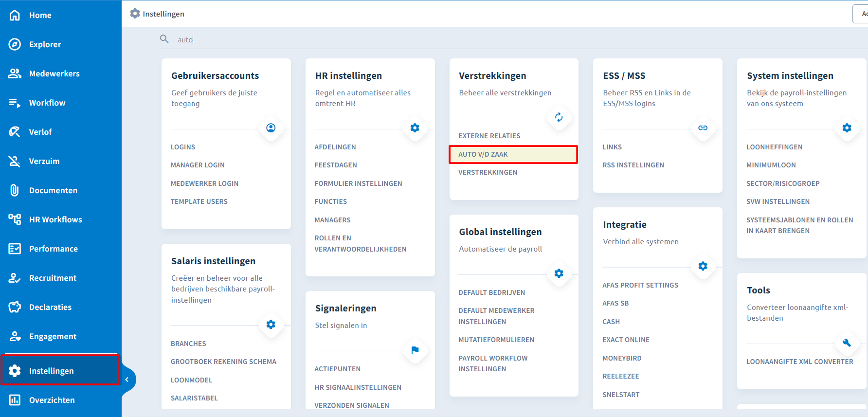Click the ESS / MSS link icon
The height and width of the screenshot is (417, 868).
coord(703,128)
